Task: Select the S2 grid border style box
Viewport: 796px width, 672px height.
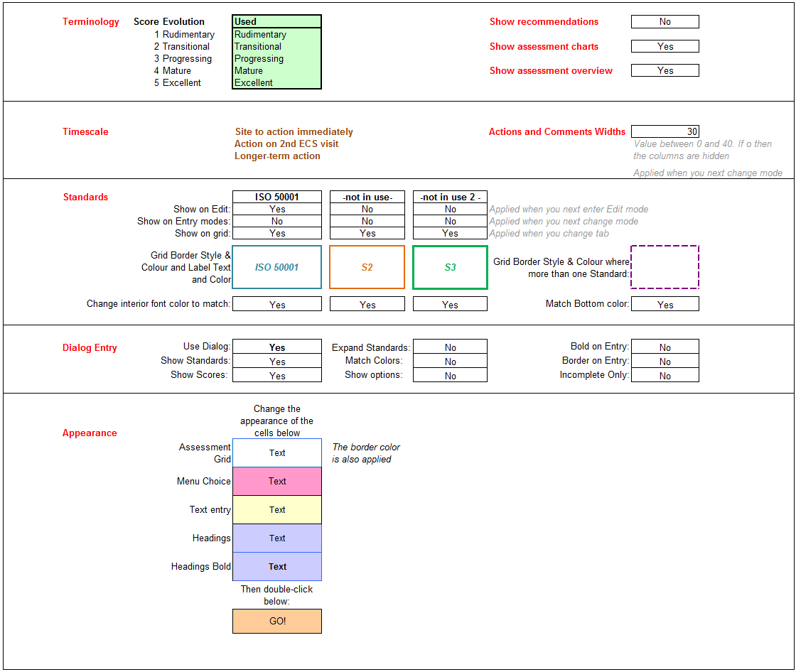Action: [367, 267]
